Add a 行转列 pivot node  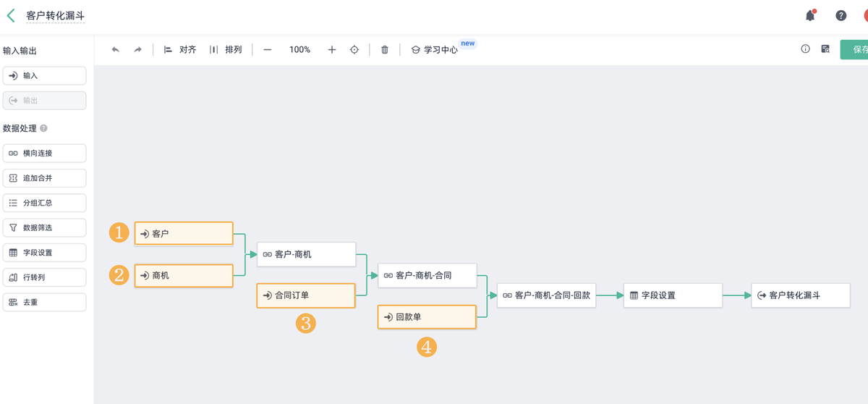pyautogui.click(x=45, y=277)
